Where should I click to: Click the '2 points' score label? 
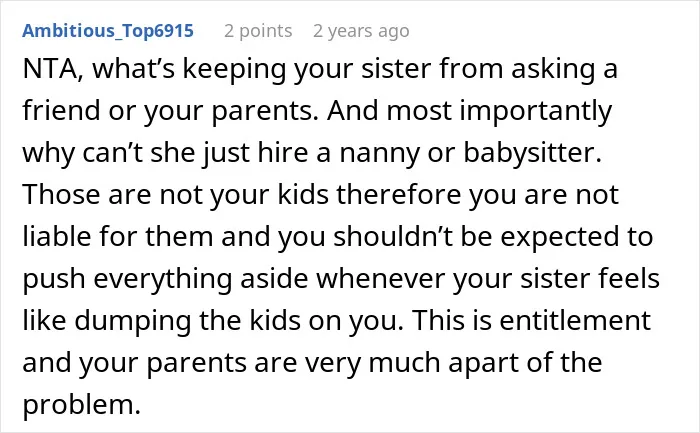click(x=258, y=31)
